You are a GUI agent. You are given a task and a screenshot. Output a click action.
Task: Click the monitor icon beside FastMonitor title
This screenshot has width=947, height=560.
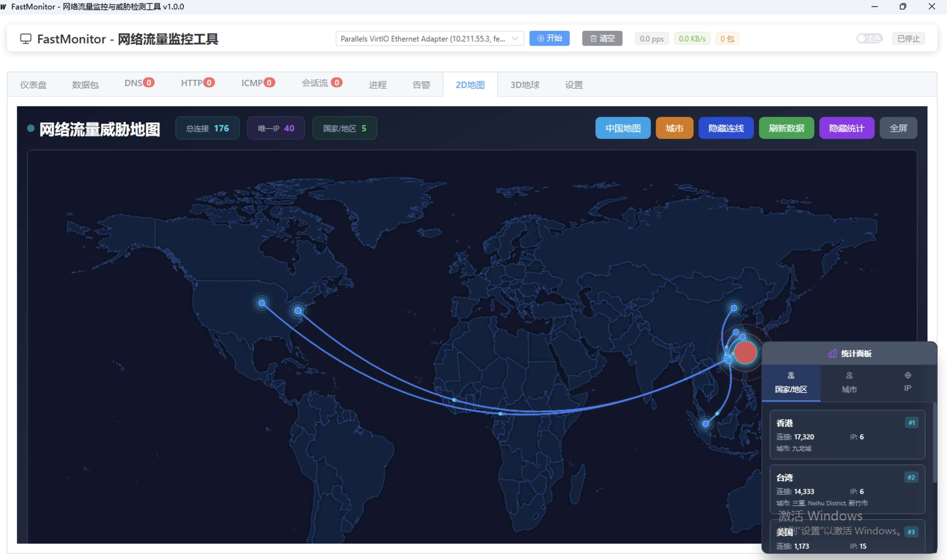[x=25, y=39]
